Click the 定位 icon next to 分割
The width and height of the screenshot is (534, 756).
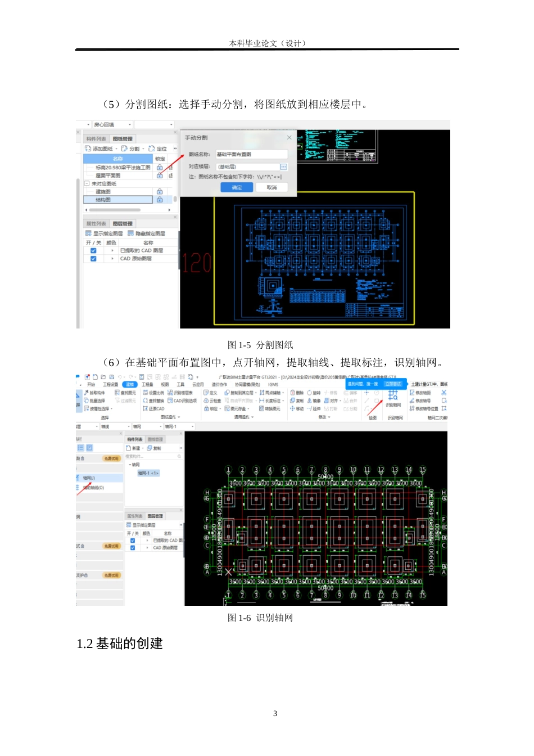pyautogui.click(x=152, y=148)
